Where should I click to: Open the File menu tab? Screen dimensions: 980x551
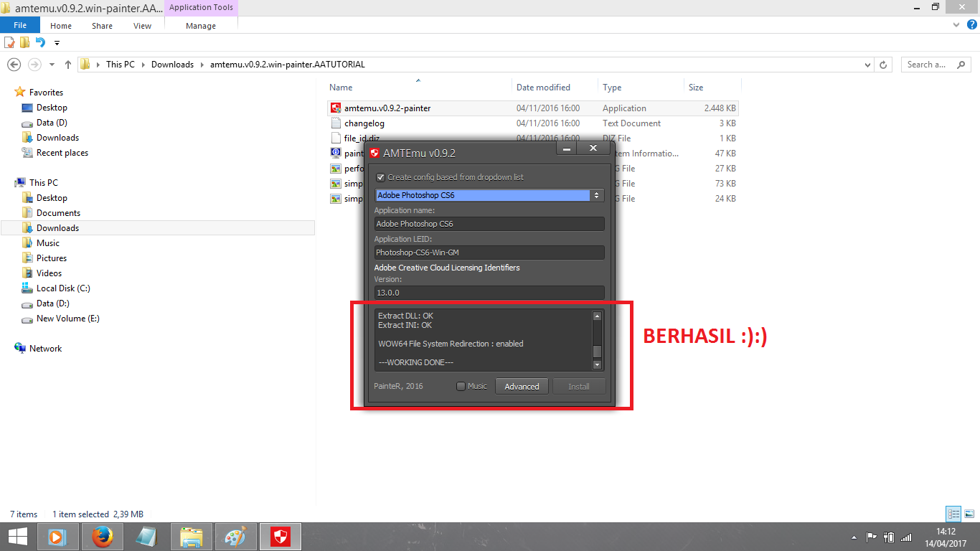click(20, 26)
